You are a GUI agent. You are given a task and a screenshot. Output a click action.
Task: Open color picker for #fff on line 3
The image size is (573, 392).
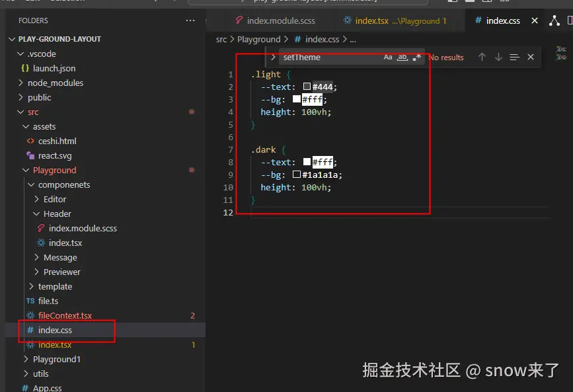click(297, 98)
